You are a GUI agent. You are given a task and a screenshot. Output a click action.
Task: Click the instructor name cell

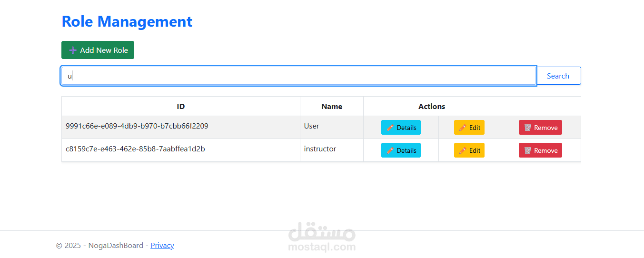point(332,150)
